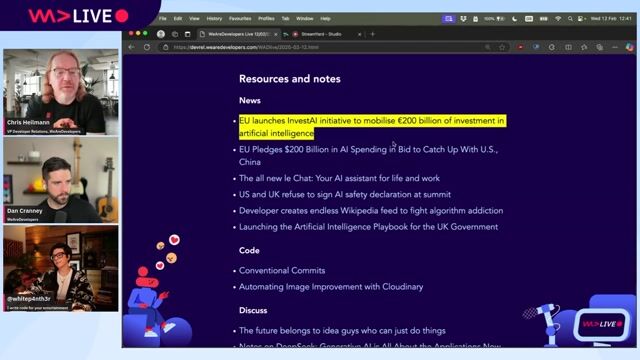Open a new tab with the plus button
The width and height of the screenshot is (640, 360).
(372, 34)
